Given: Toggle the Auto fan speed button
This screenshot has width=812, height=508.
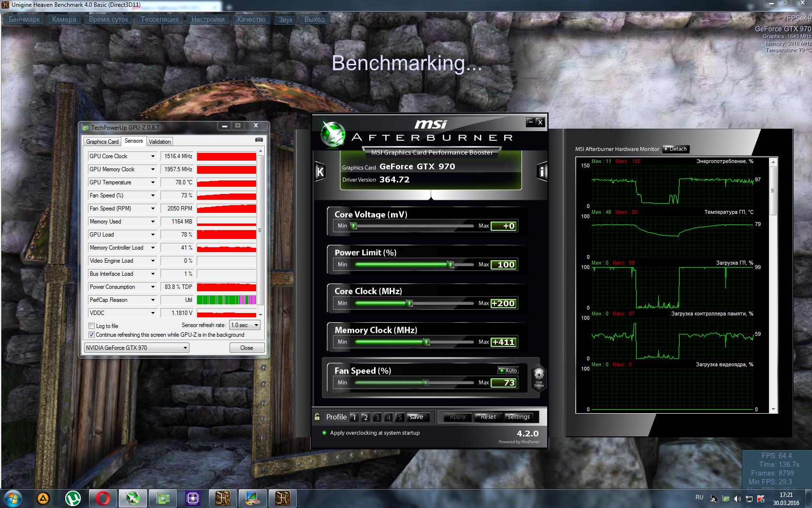Looking at the screenshot, I should coord(508,371).
